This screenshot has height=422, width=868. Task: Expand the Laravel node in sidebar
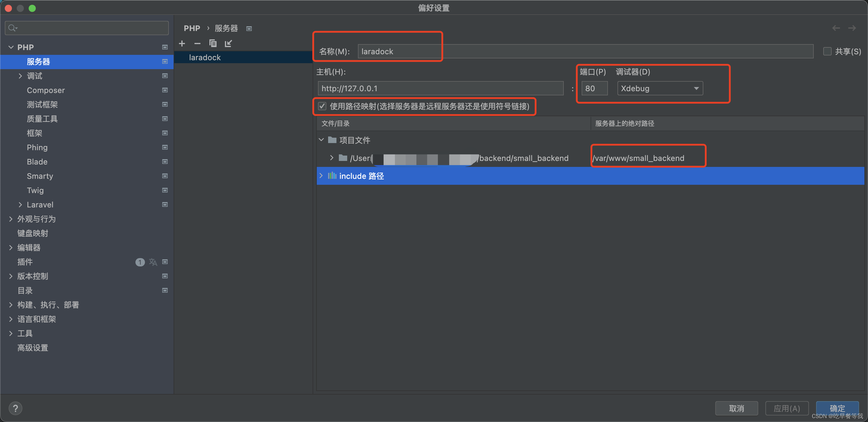click(x=20, y=204)
